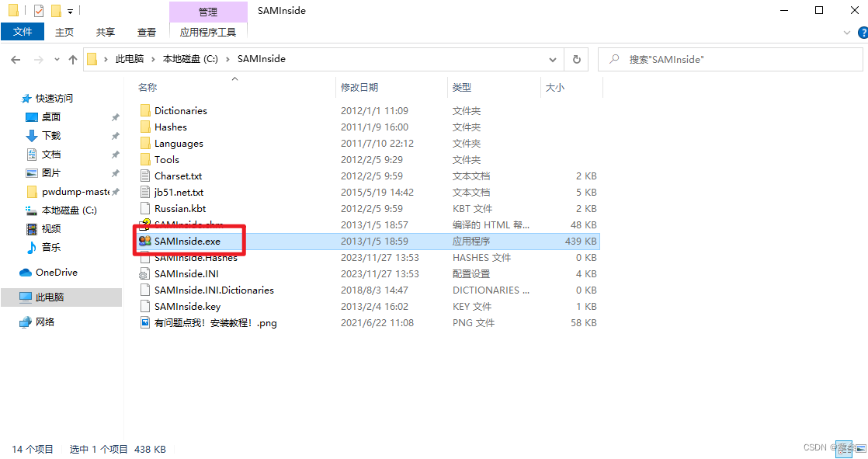
Task: Switch to the 查看 ribbon tab
Action: (x=147, y=32)
